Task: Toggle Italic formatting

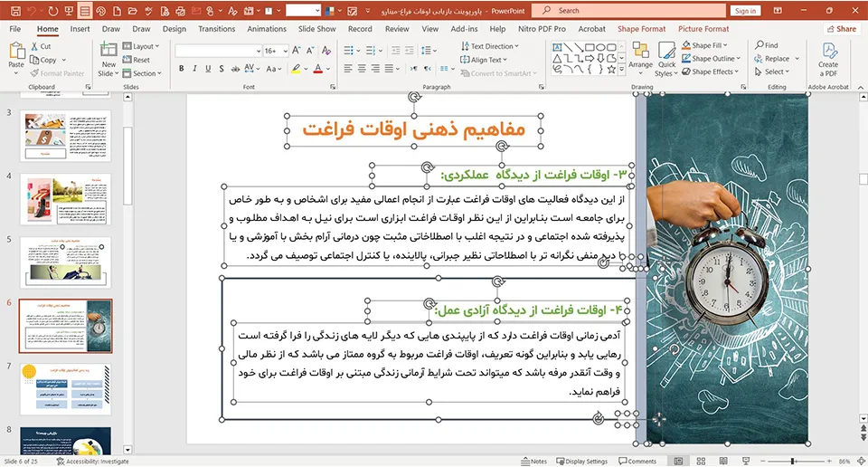Action: tap(194, 69)
